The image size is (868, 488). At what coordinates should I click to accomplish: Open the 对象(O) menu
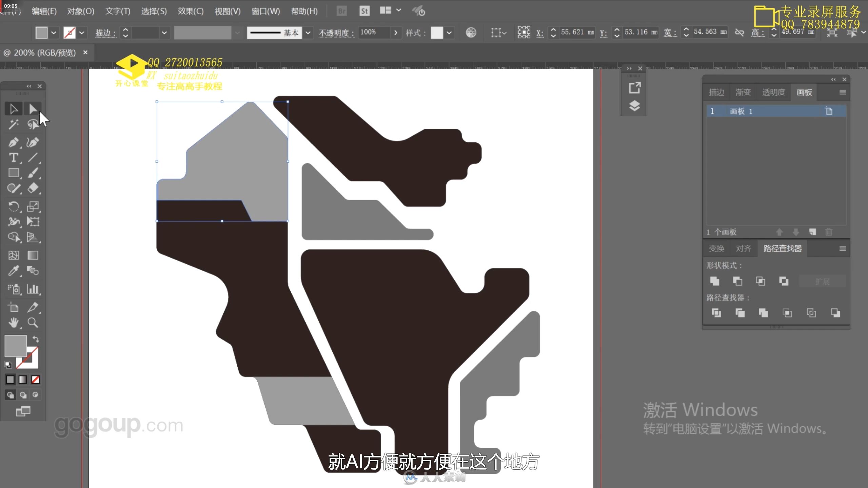point(81,11)
